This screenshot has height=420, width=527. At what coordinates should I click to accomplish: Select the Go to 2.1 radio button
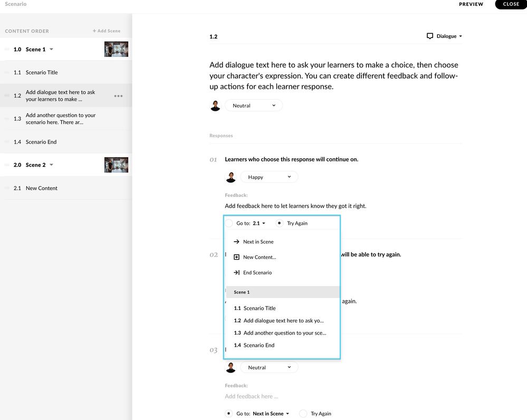229,223
